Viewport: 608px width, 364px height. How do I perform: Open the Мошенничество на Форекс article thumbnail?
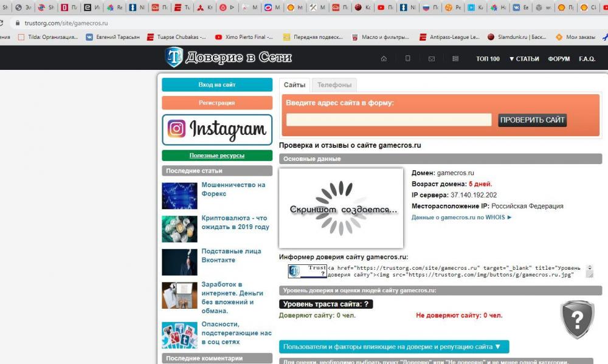(x=179, y=196)
